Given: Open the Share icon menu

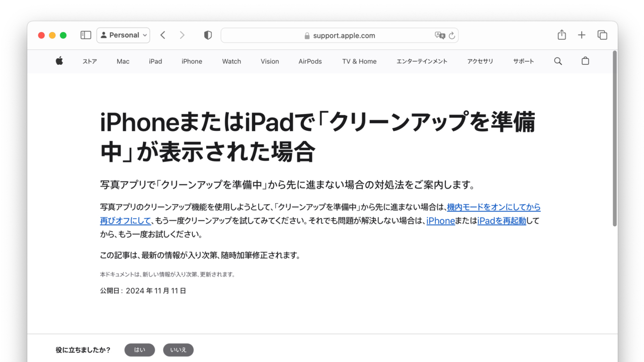Looking at the screenshot, I should click(x=562, y=35).
